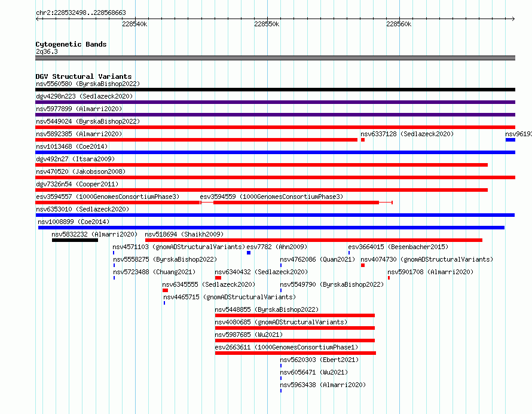Open the nsv6340432 (Sedlazeck2020) variant
This screenshot has width=532, height=414.
pyautogui.click(x=261, y=272)
